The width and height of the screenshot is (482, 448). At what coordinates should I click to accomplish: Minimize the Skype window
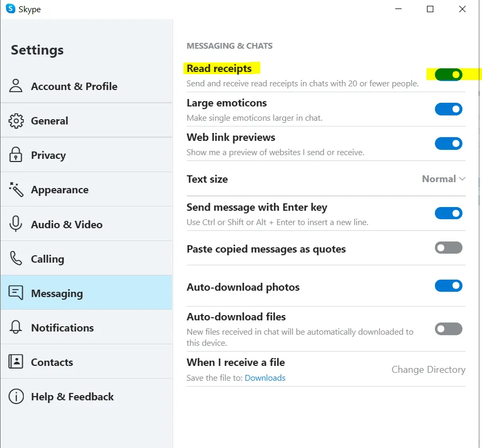click(x=398, y=9)
